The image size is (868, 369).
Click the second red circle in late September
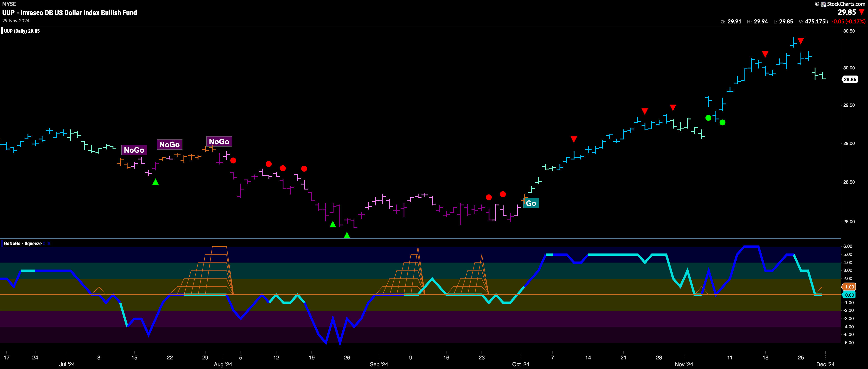(503, 194)
